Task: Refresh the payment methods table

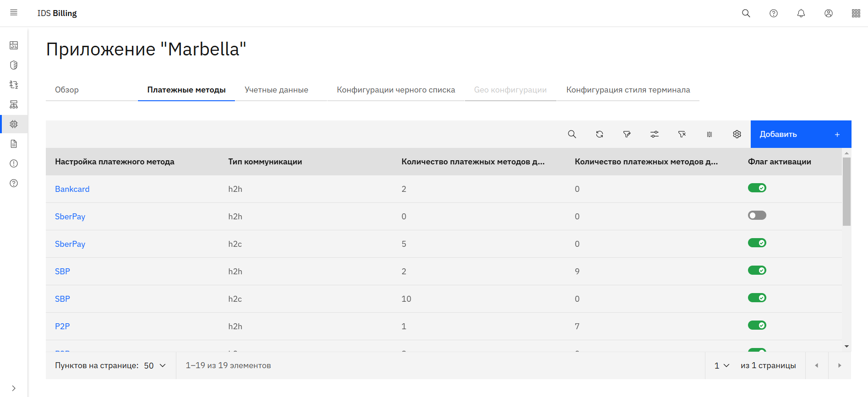Action: point(599,134)
